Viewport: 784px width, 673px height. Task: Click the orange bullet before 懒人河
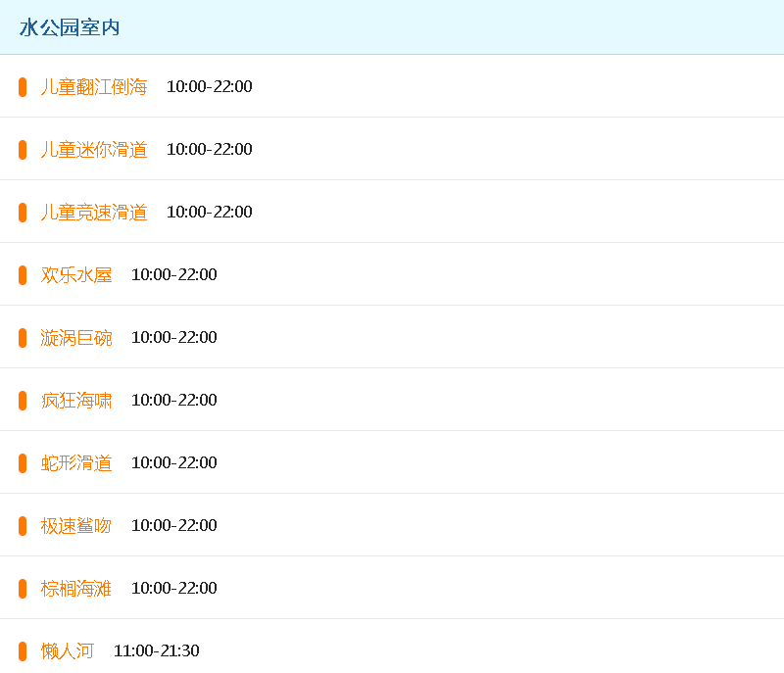[x=23, y=651]
